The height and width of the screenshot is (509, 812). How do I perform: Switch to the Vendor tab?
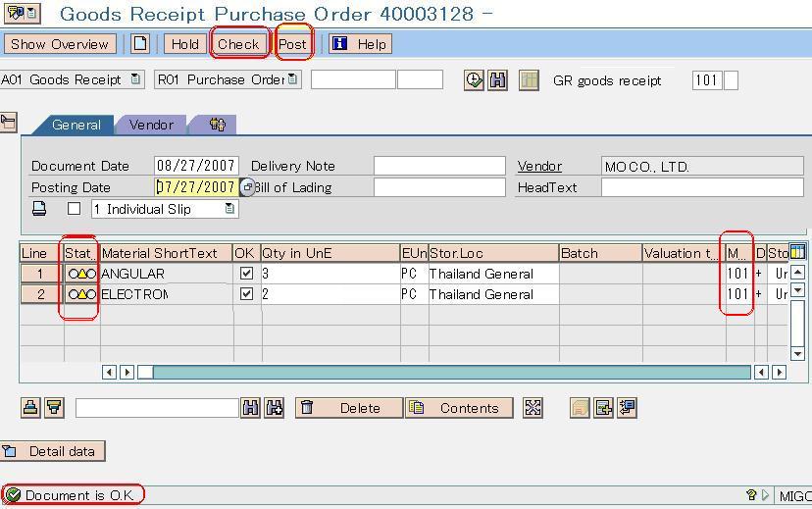151,125
